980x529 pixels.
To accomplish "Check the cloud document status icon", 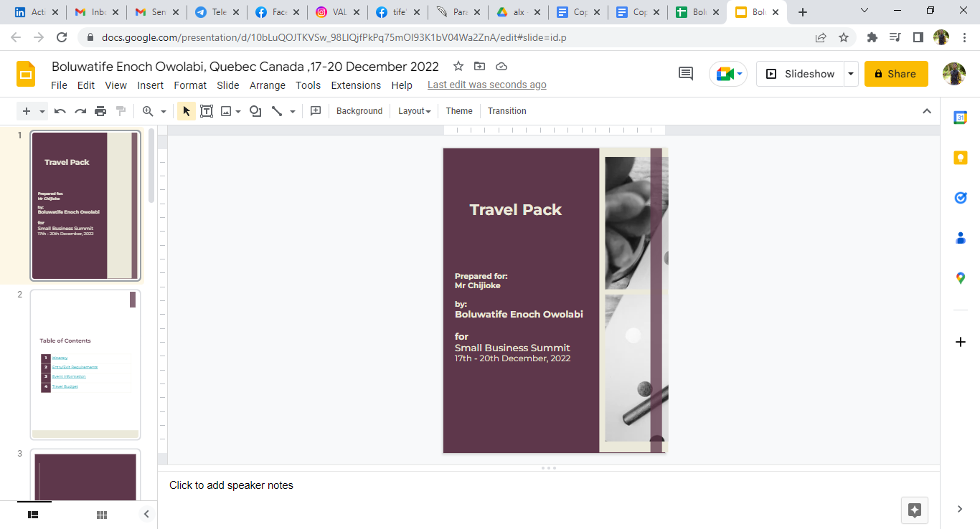I will click(501, 67).
